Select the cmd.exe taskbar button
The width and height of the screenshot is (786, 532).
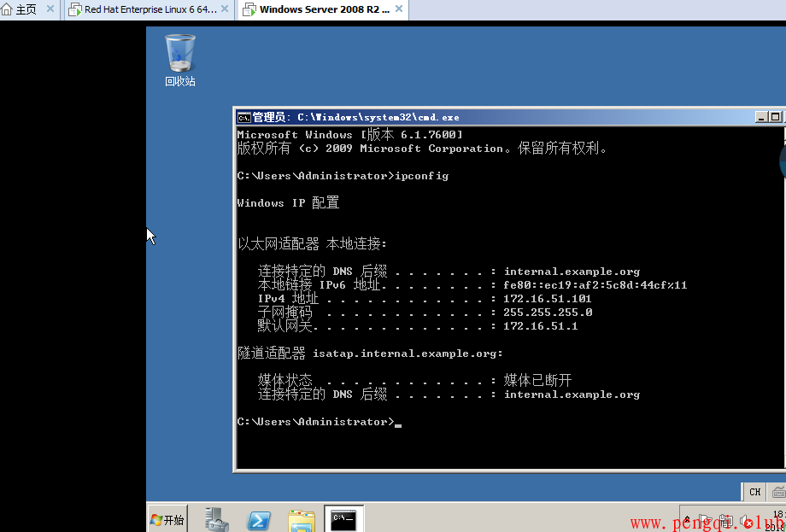coord(344,519)
